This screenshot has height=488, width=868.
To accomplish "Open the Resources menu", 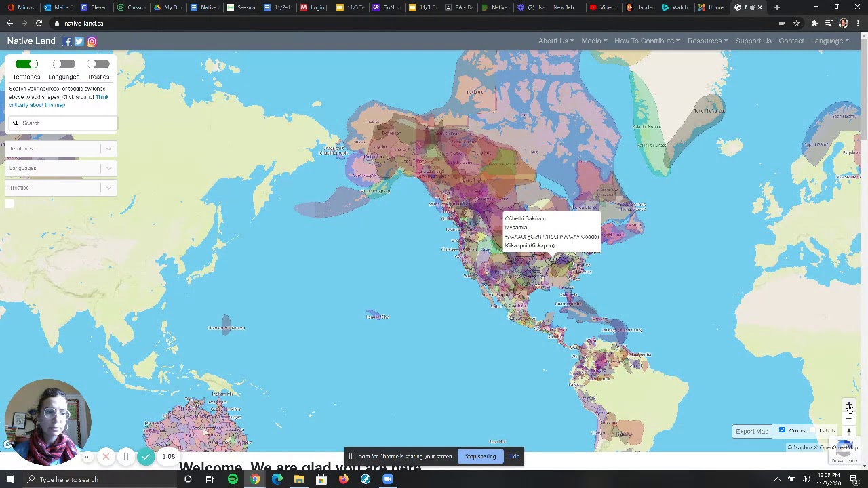I will pos(707,41).
